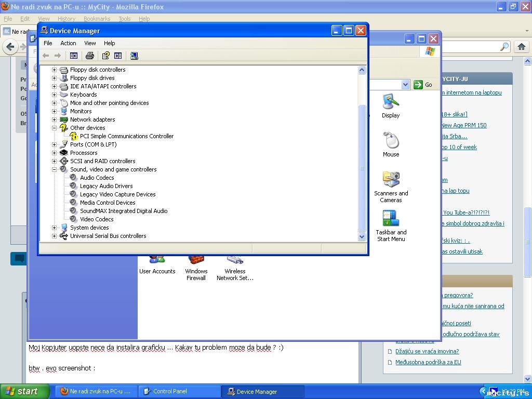Open User Accounts in Control Panel
532x399 pixels.
(157, 265)
